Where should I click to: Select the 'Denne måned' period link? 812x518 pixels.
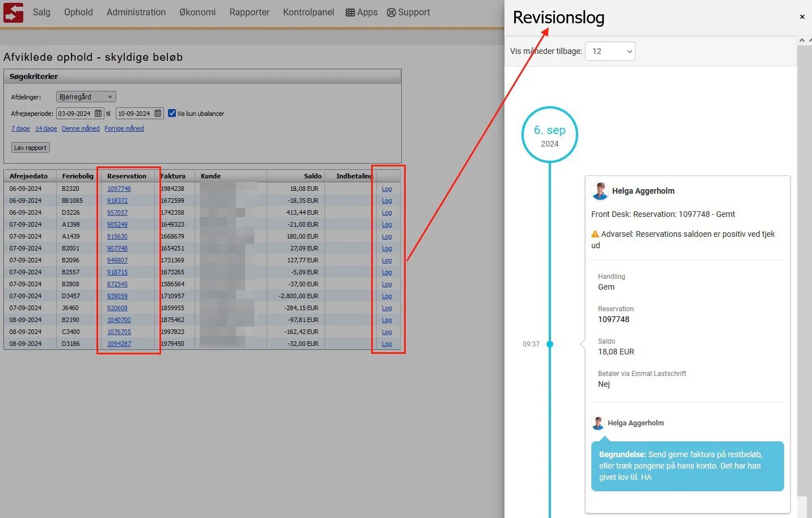click(81, 129)
